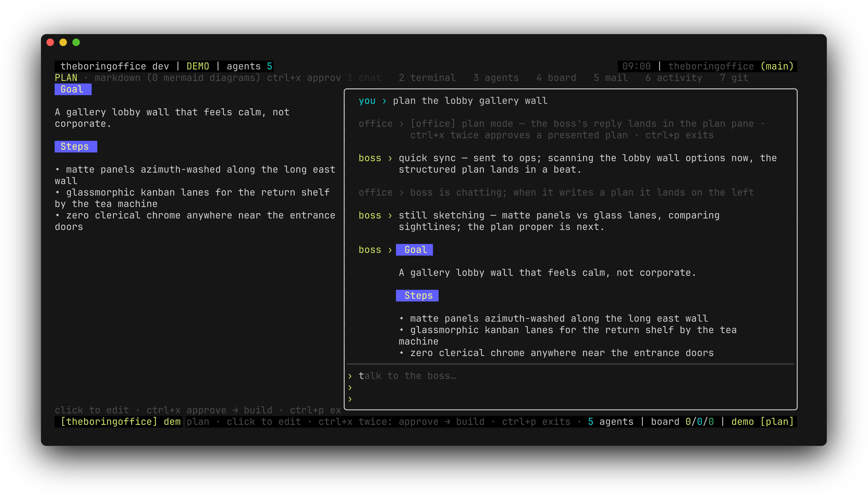Click the 09:00 clock in top bar
This screenshot has height=494, width=868.
636,66
